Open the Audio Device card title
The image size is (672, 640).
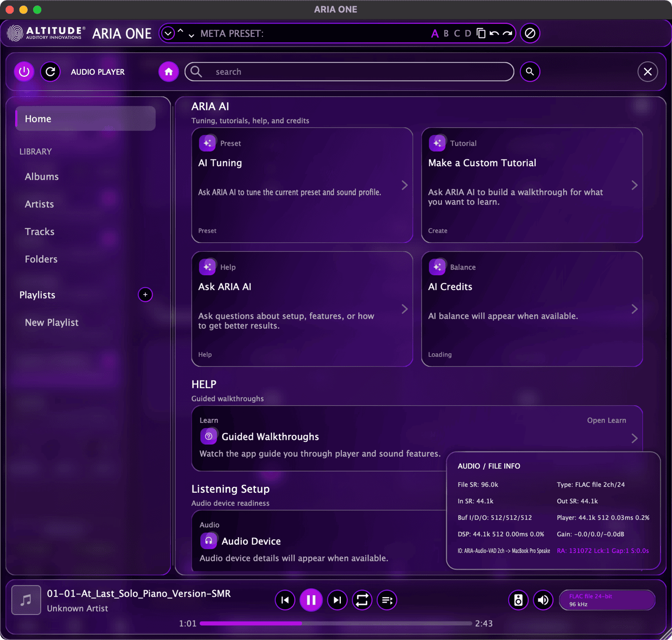(x=251, y=541)
